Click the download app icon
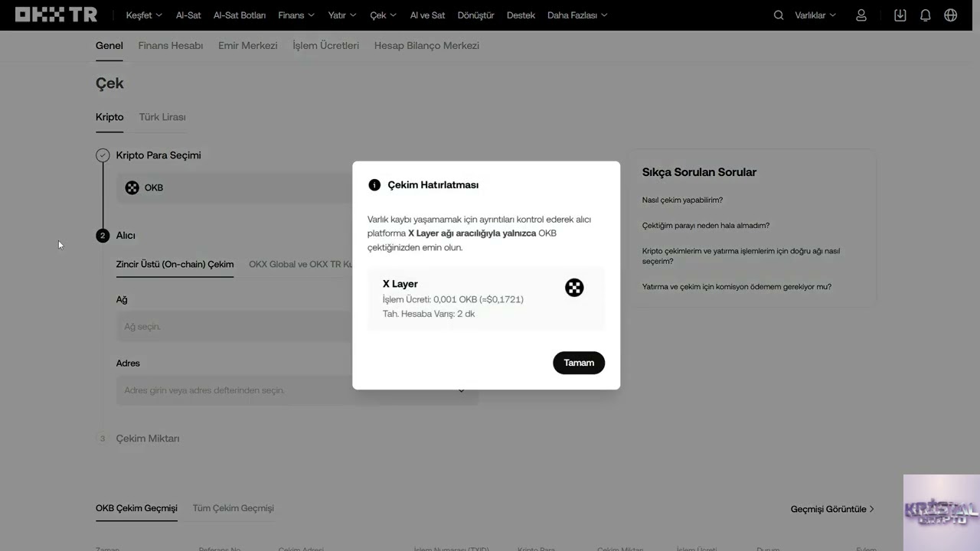The width and height of the screenshot is (980, 551). tap(900, 15)
